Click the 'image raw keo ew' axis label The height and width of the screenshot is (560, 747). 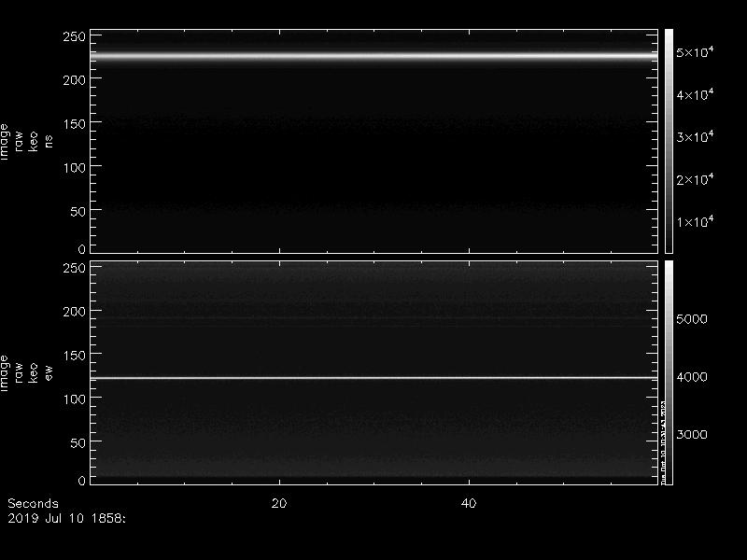[x=26, y=373]
